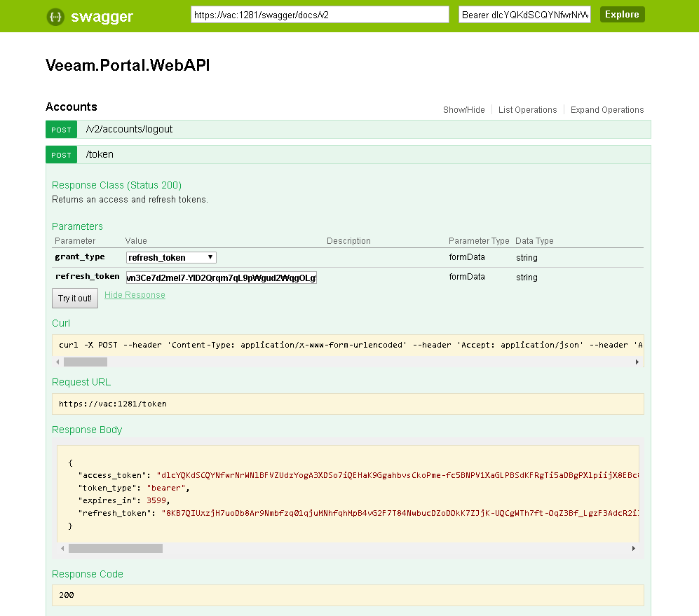
Task: Click List Operations link
Action: pyautogui.click(x=527, y=110)
